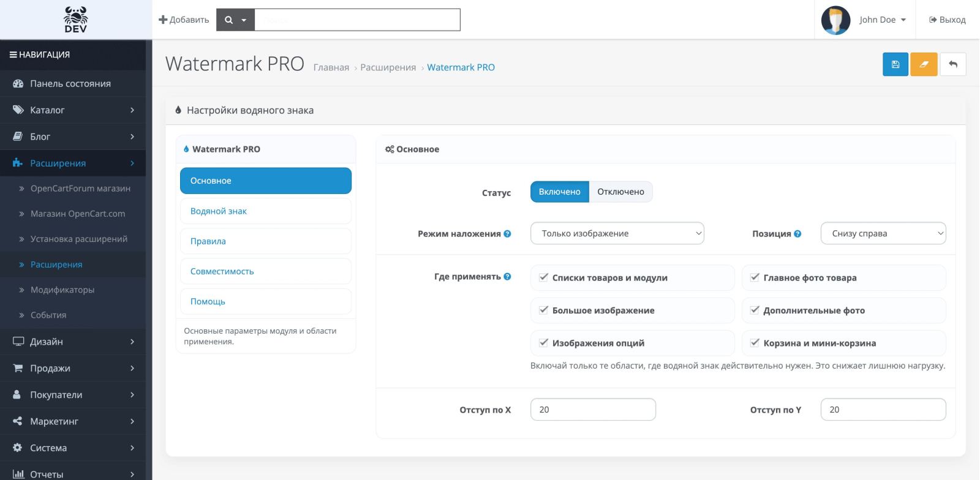Expand Покупатели menu chevron
This screenshot has height=480, width=980.
tap(132, 395)
